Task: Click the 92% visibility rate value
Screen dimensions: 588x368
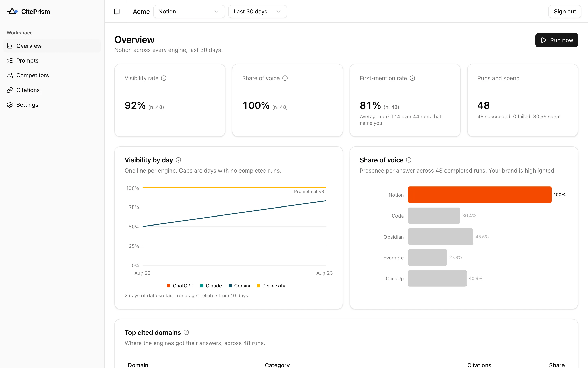Action: tap(135, 105)
